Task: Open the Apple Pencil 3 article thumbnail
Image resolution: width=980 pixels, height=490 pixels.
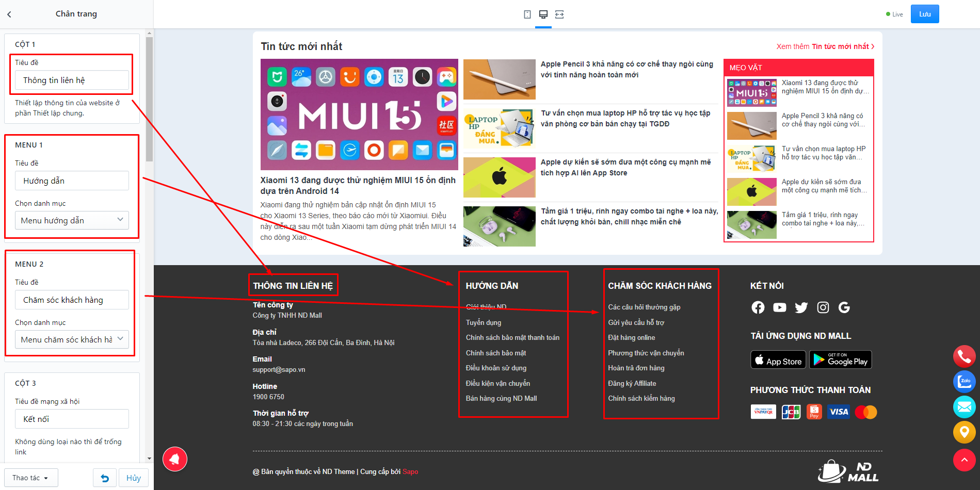Action: (x=500, y=79)
